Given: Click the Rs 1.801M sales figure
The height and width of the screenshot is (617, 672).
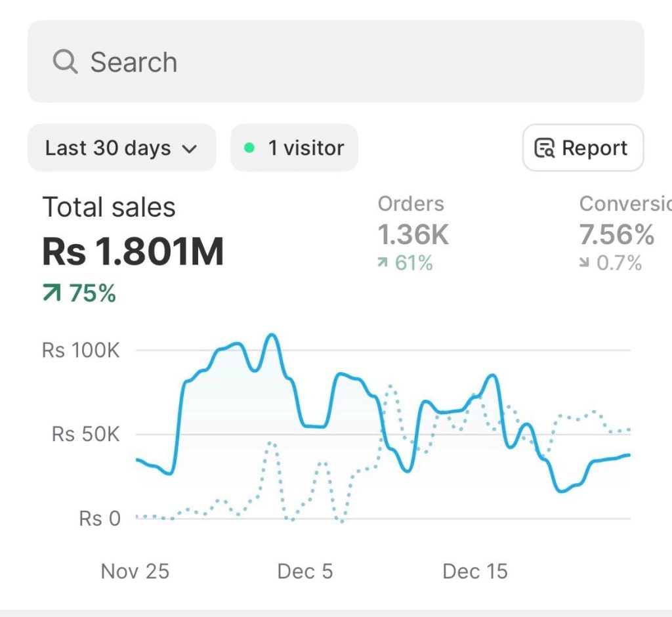Looking at the screenshot, I should (133, 251).
